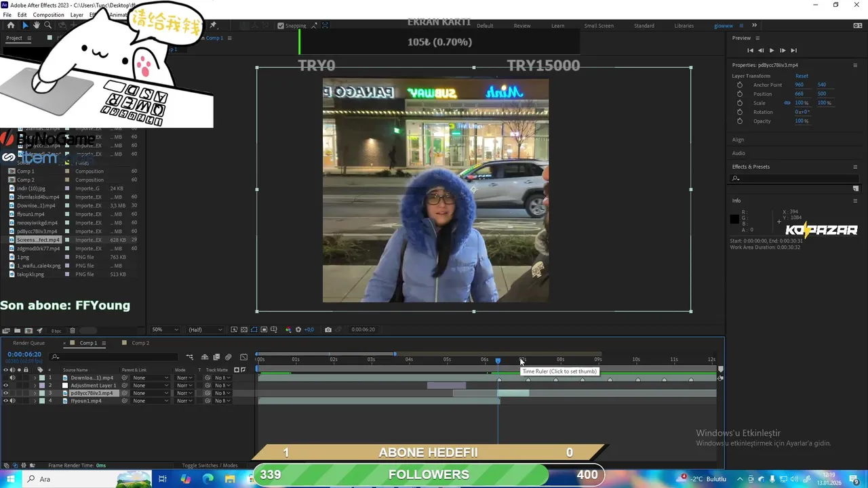868x488 pixels.
Task: Hide the ffyoun1.mp4 layer
Action: coord(5,401)
